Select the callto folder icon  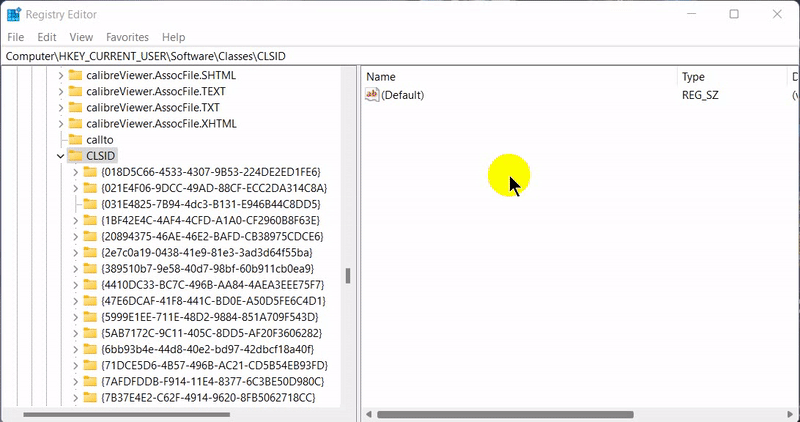pos(75,140)
